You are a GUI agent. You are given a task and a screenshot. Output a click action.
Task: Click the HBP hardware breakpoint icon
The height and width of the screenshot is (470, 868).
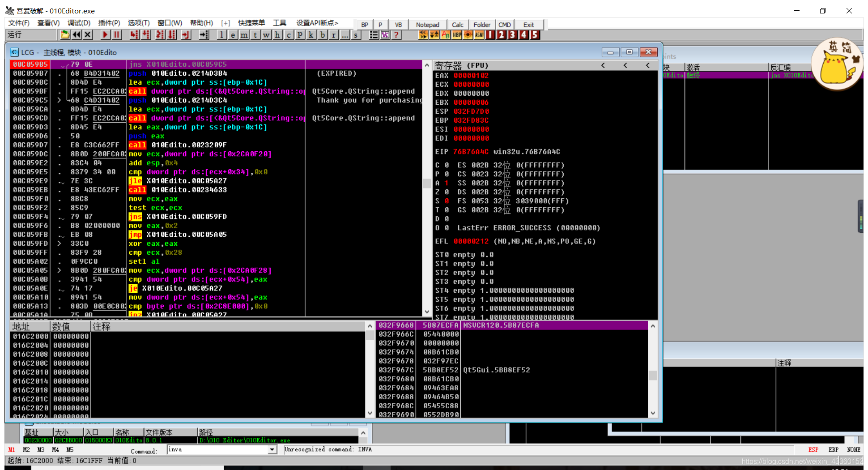click(x=457, y=35)
